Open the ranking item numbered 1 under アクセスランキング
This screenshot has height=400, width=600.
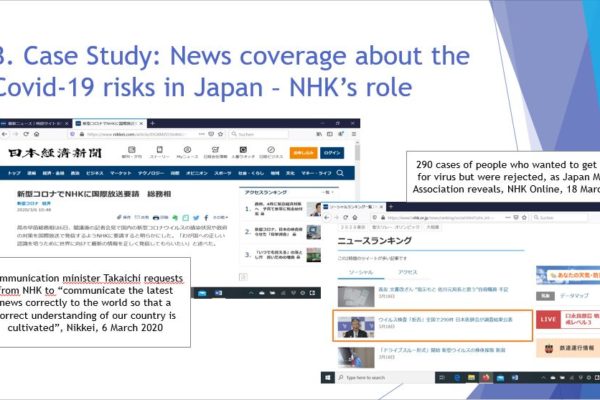point(282,209)
